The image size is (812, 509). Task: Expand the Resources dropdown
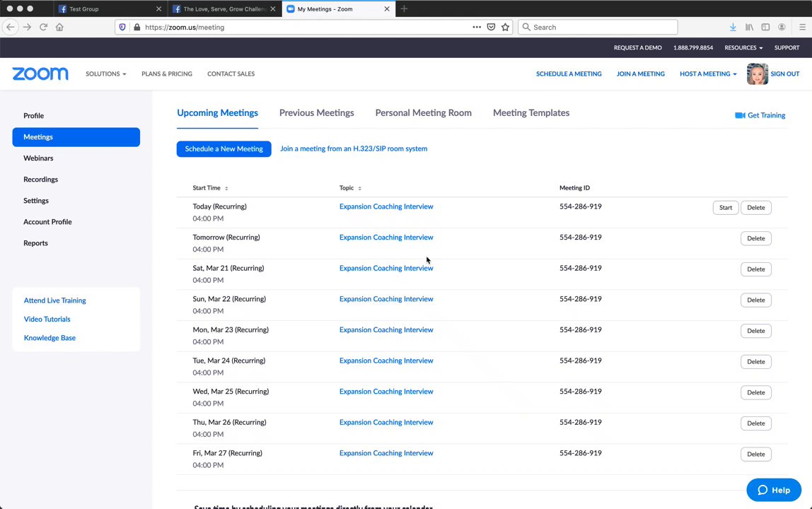click(x=743, y=47)
